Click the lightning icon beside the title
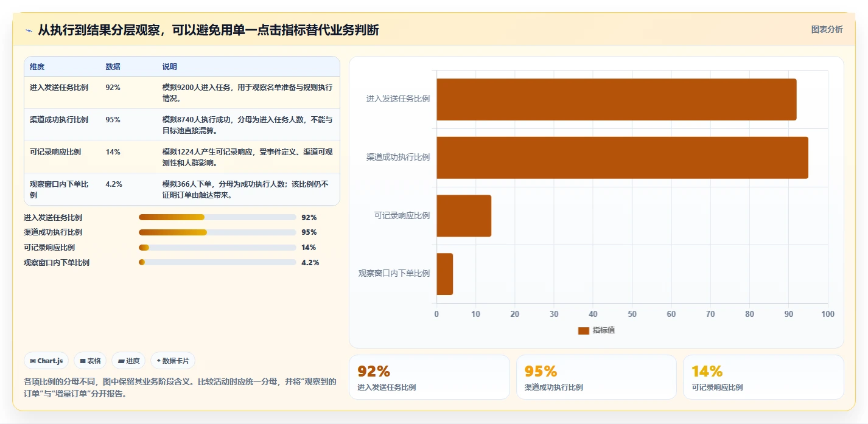Image resolution: width=868 pixels, height=424 pixels. (29, 30)
